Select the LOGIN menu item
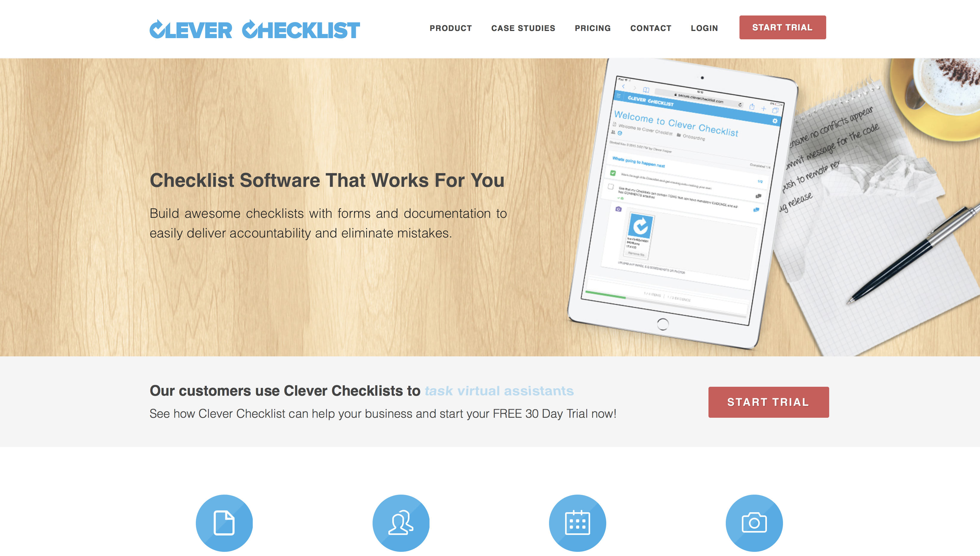This screenshot has height=556, width=980. tap(705, 28)
